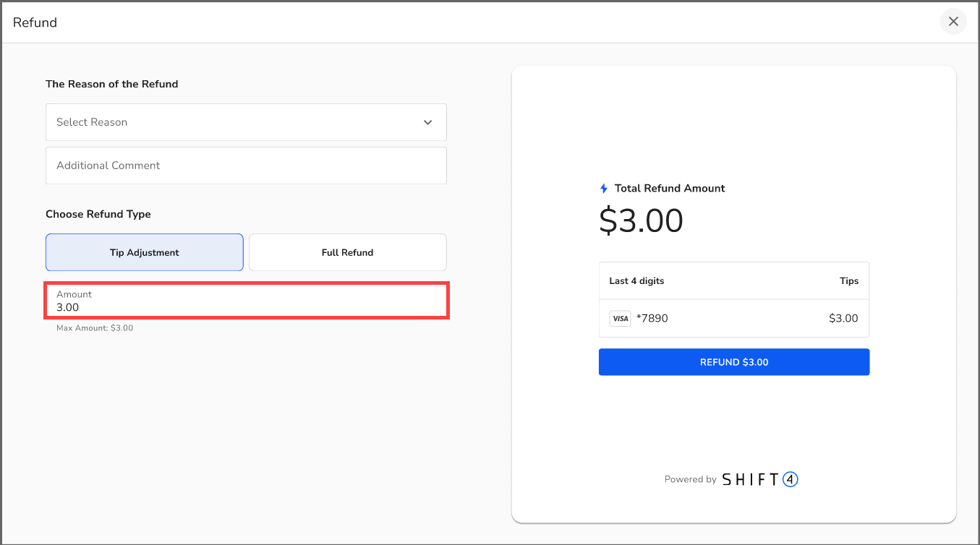
Task: Switch to Full Refund type
Action: tap(347, 252)
